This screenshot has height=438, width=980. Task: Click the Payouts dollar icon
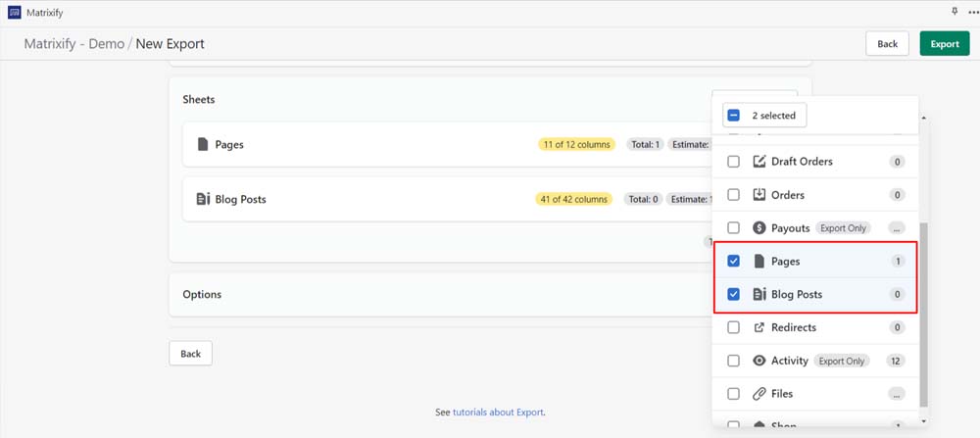click(x=759, y=228)
